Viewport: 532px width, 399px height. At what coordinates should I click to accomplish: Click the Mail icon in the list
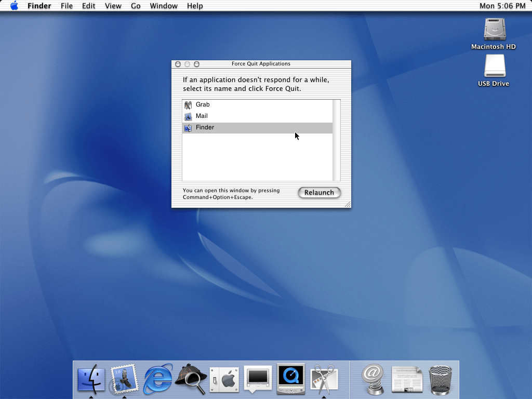(x=188, y=117)
